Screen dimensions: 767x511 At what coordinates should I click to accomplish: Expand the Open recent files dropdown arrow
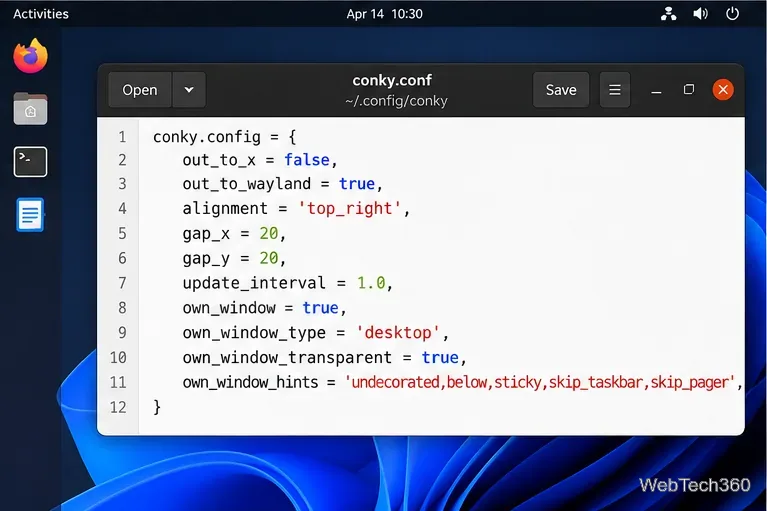(189, 90)
